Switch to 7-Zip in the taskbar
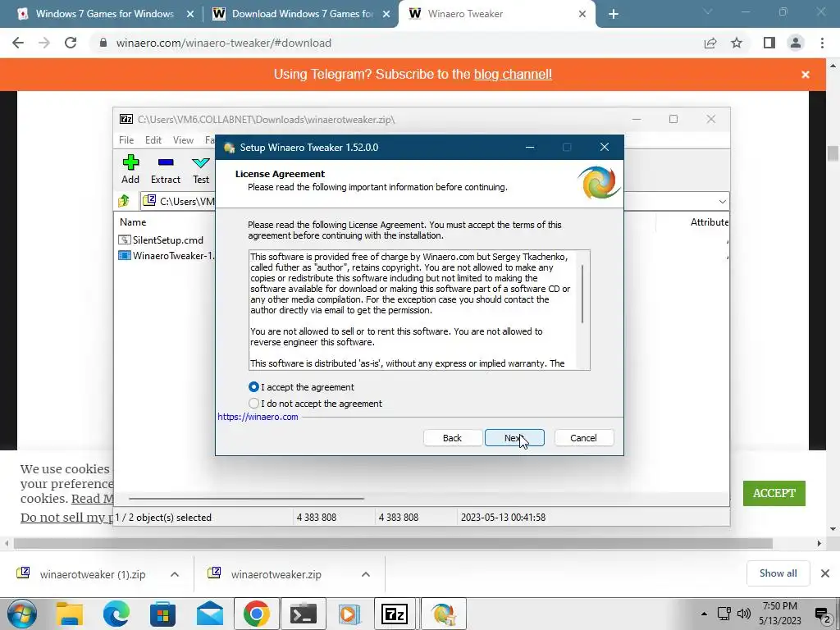 395,614
